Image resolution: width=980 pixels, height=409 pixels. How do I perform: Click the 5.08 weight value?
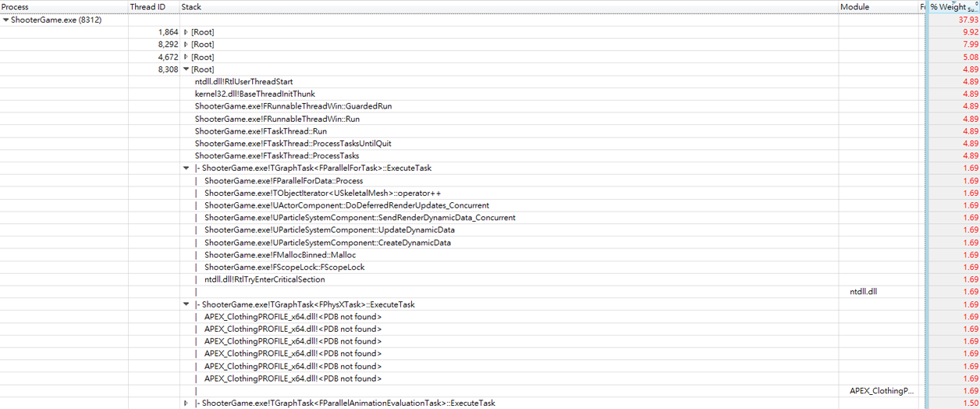[971, 57]
